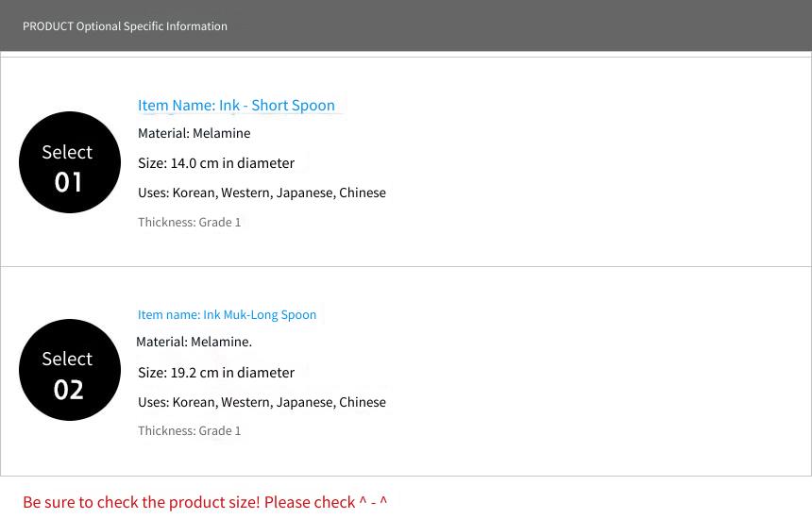
Task: Click Thickness: Grade 1 under Select 01
Action: point(190,223)
